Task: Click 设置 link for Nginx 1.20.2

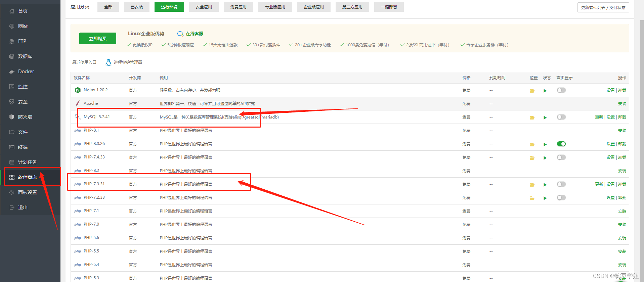Action: 611,90
